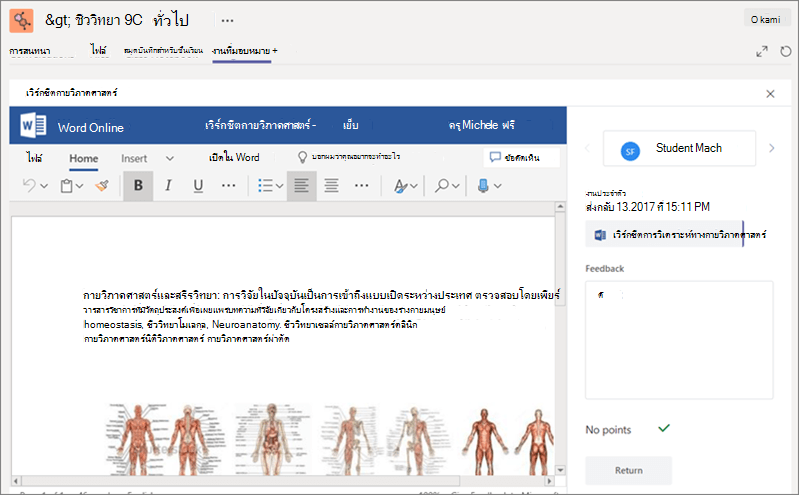Switch to the Home ribbon tab
Viewport: 799px width, 495px height.
click(x=84, y=159)
